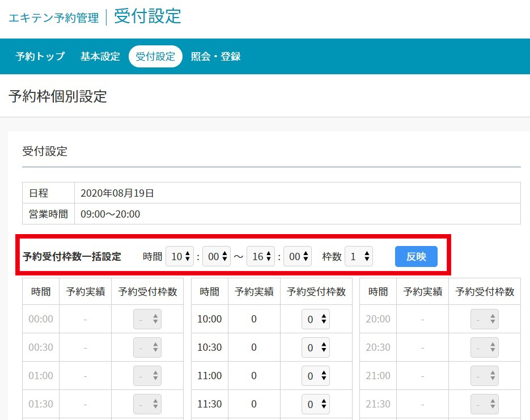Screen dimensions: 530x420
Task: Click the blue 反映 button
Action: [416, 256]
